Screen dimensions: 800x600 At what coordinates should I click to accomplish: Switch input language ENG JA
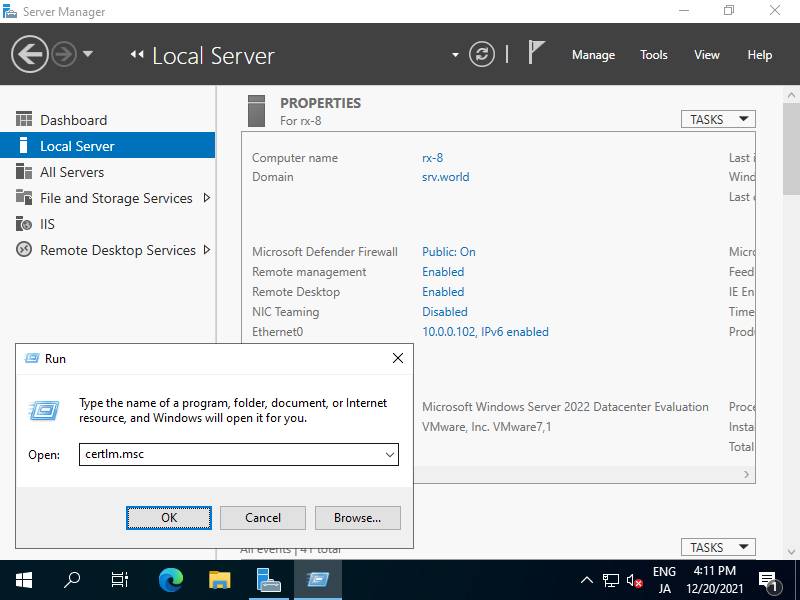click(x=664, y=580)
